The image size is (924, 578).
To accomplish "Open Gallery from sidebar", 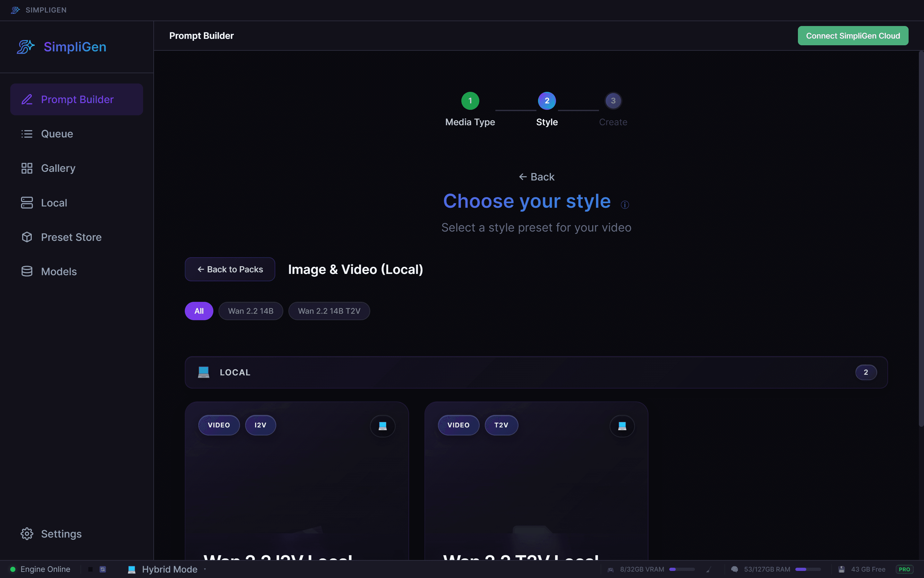I will (x=77, y=168).
